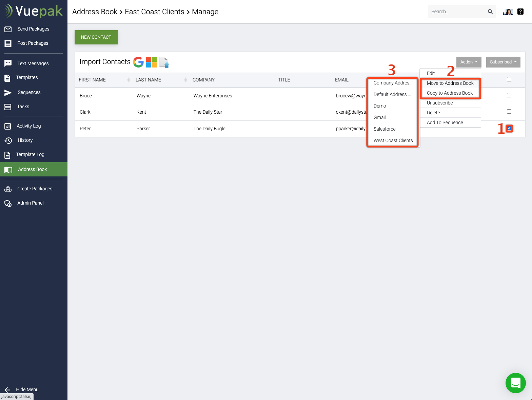Click the search magnifier icon

pyautogui.click(x=490, y=12)
